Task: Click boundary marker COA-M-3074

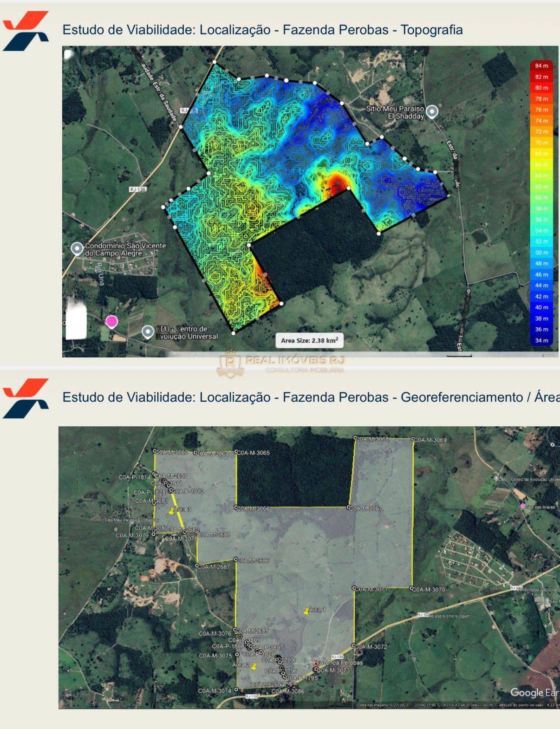Action: click(x=236, y=690)
